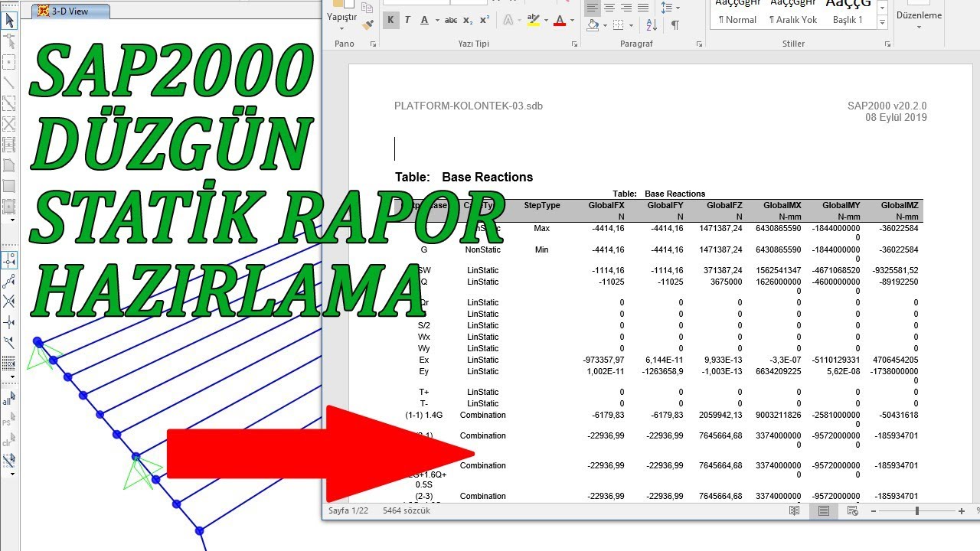Choose the draw frame/cable line tool
Image resolution: width=980 pixels, height=551 pixels.
9,83
